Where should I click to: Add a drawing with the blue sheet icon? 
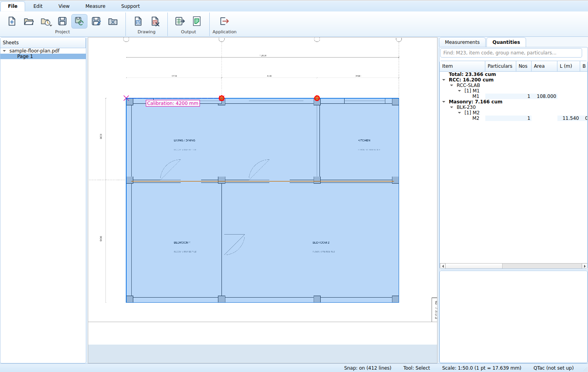pyautogui.click(x=138, y=21)
